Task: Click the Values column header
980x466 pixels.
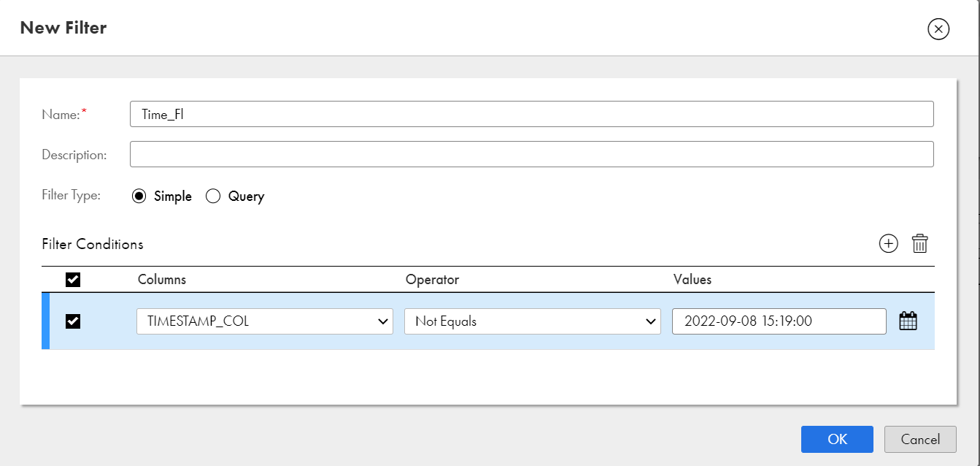Action: (x=692, y=280)
